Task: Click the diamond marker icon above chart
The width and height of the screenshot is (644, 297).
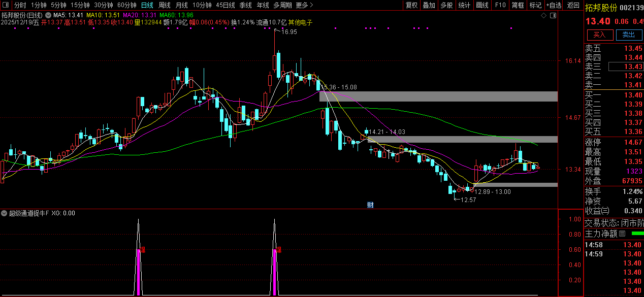Action: point(544,16)
